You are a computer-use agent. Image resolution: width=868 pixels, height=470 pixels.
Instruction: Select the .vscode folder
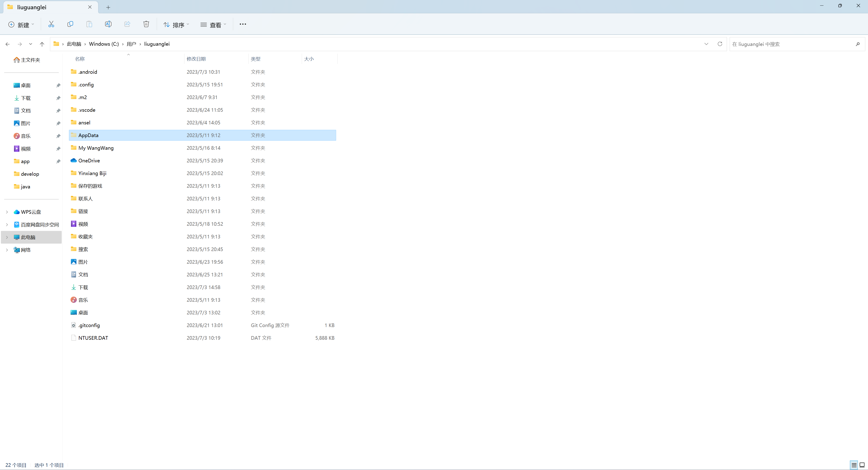coord(203,110)
